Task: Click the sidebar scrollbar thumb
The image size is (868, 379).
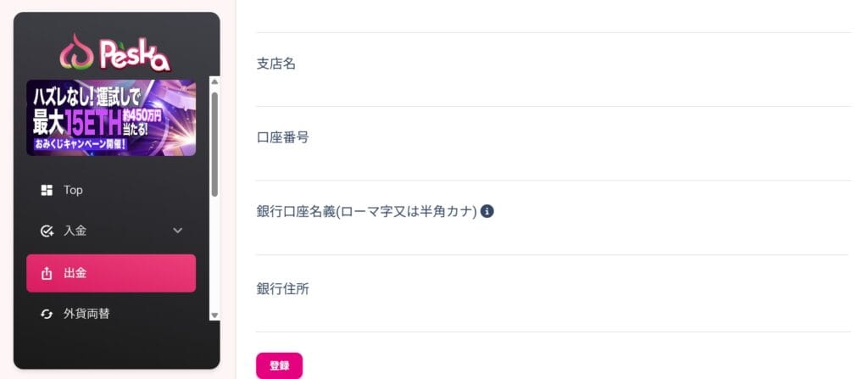Action: [214, 144]
